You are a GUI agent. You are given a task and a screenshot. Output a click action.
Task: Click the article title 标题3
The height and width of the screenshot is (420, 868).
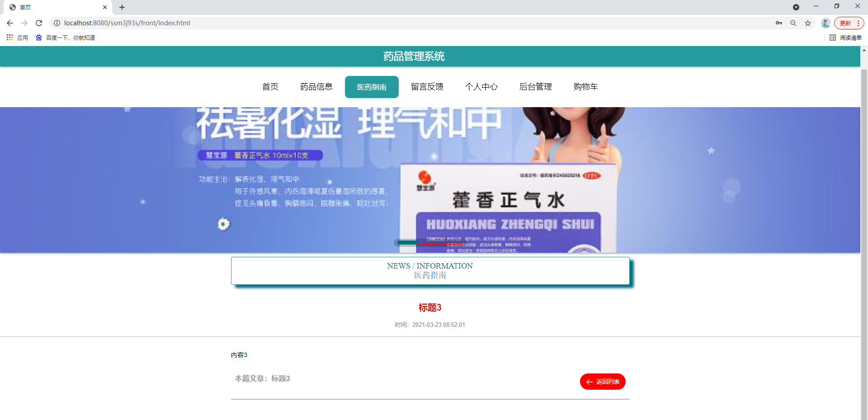(430, 307)
